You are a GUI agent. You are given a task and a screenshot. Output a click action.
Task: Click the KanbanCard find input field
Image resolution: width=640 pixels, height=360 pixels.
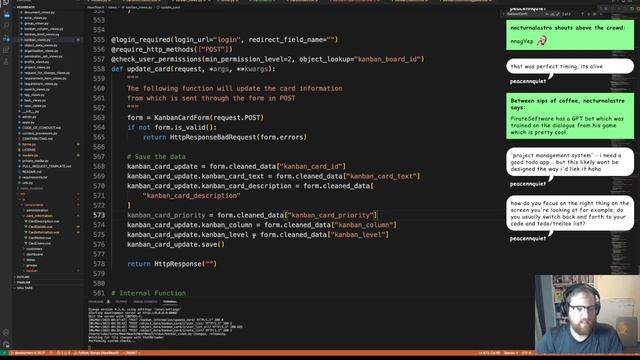524,14
